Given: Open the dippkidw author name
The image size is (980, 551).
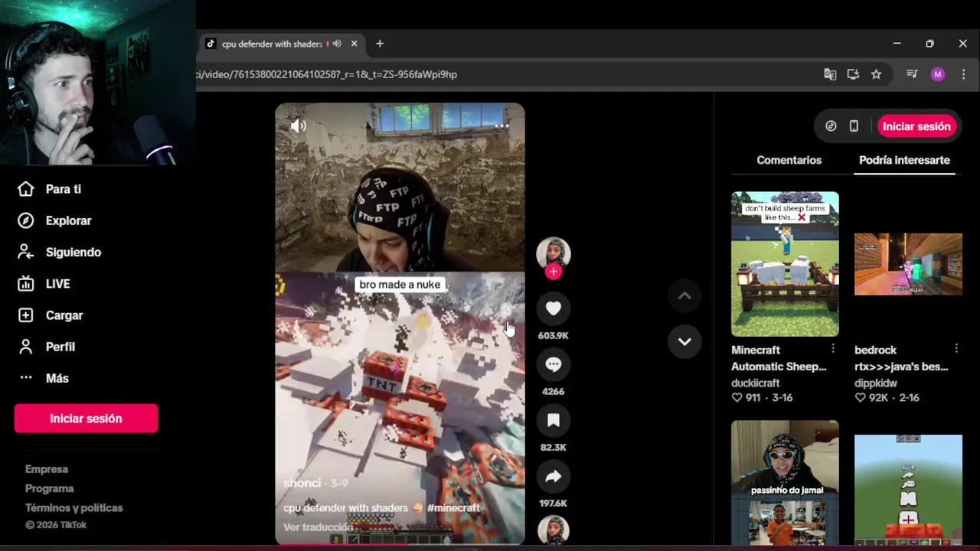Looking at the screenshot, I should point(876,383).
